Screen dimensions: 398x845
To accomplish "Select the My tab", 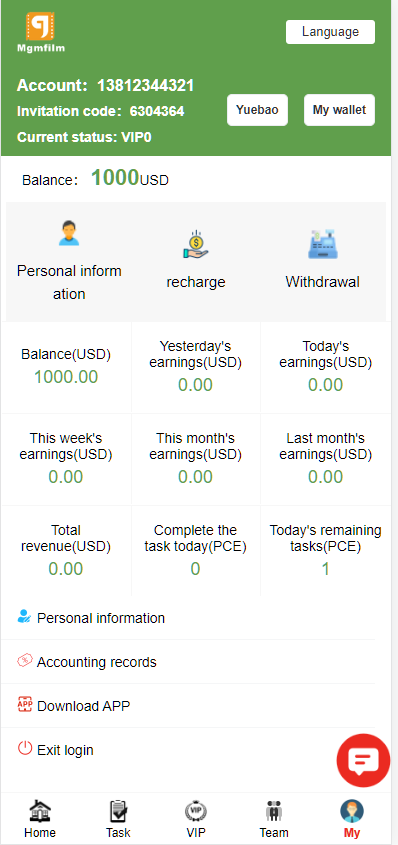I will [x=352, y=819].
